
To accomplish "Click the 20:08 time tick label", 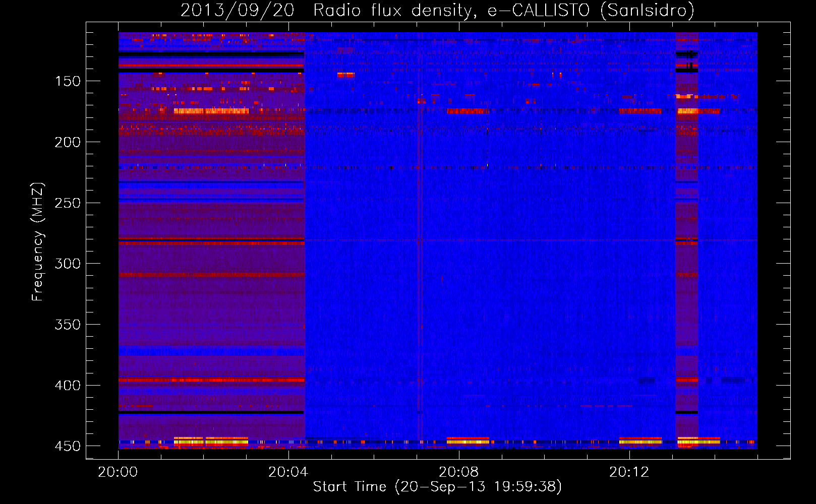I will [x=458, y=472].
